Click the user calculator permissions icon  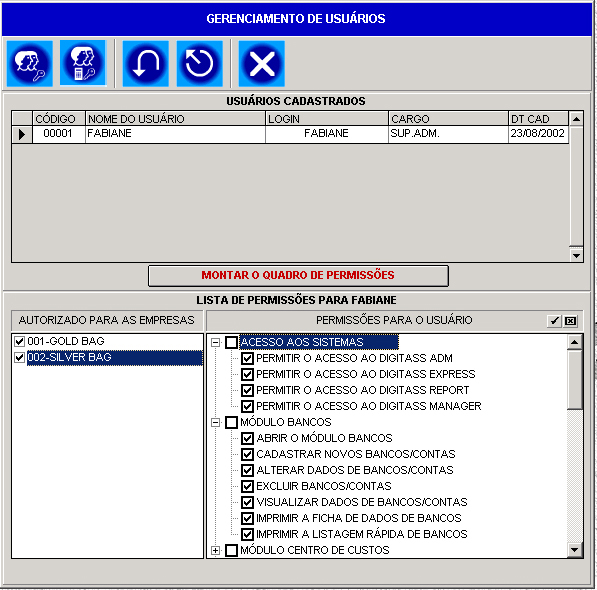click(83, 63)
